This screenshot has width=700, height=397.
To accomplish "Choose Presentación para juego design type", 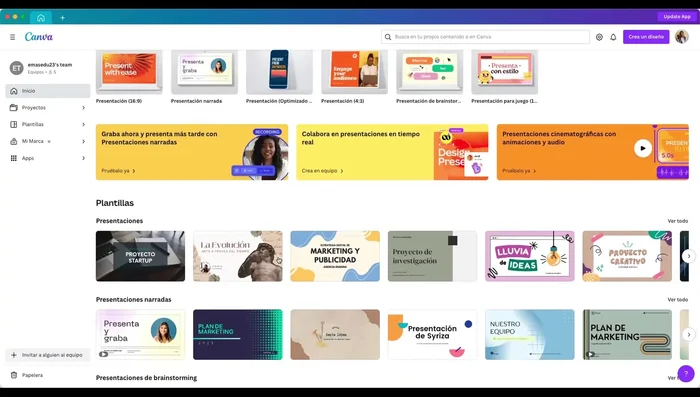I will pos(504,72).
